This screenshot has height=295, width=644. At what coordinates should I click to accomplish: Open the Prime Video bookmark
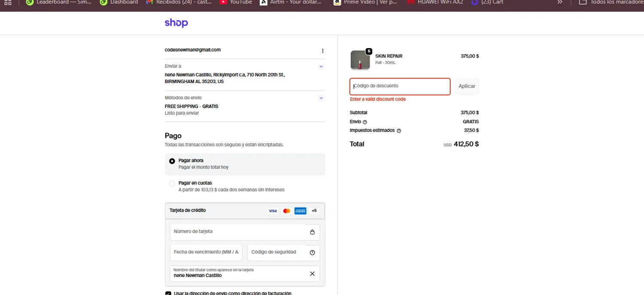(x=365, y=2)
